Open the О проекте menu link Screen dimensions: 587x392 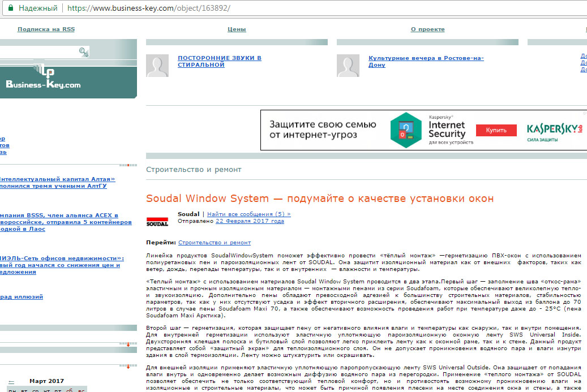pos(427,29)
